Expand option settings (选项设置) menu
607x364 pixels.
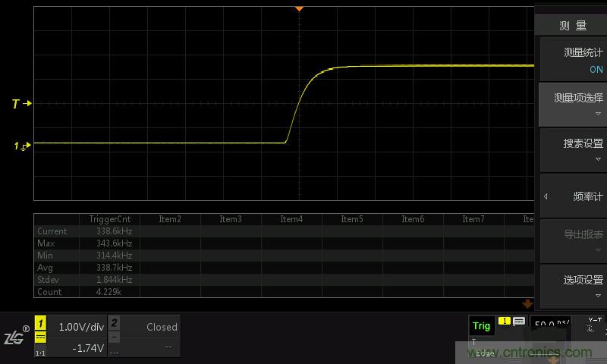point(574,286)
